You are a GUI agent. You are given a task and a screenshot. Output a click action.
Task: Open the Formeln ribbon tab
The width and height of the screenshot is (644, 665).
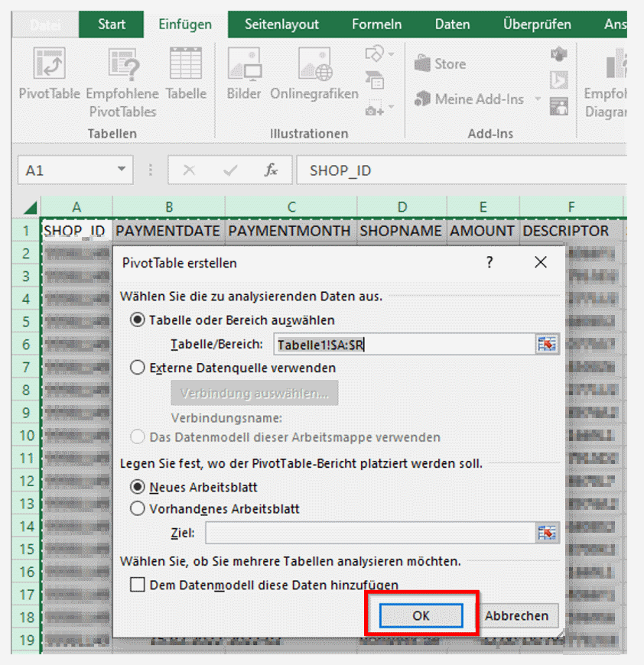coord(376,24)
